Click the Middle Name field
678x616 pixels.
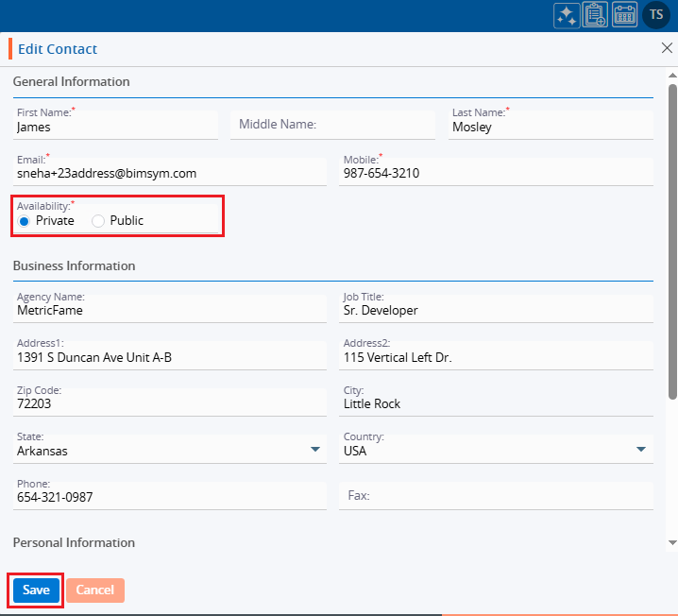(332, 125)
